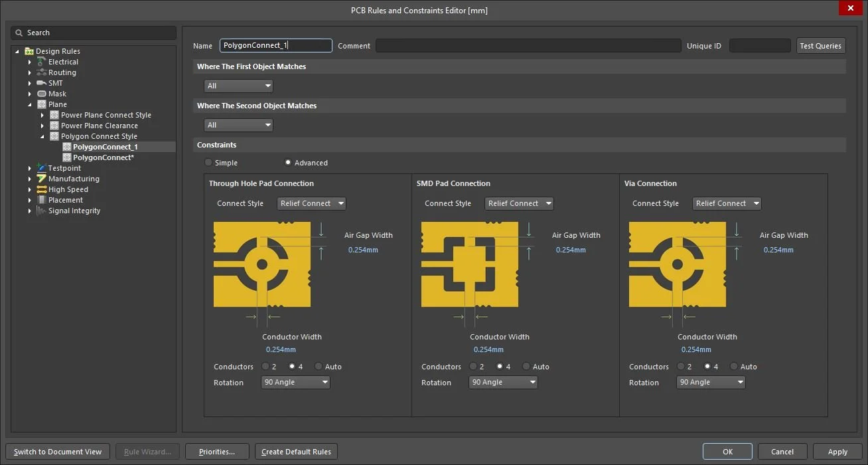Click the Mask rules icon
Image resolution: width=868 pixels, height=465 pixels.
[x=42, y=94]
